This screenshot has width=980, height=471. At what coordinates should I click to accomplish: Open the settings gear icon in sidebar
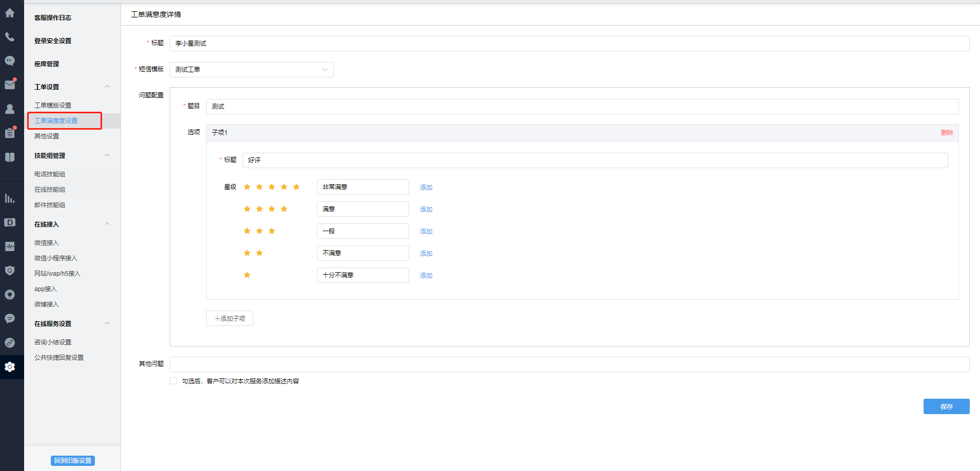point(10,367)
